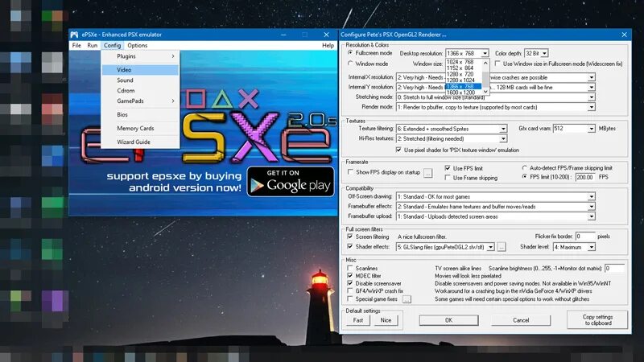Open the Internal Y resolution dropdown
Image resolution: width=644 pixels, height=362 pixels.
(x=591, y=88)
